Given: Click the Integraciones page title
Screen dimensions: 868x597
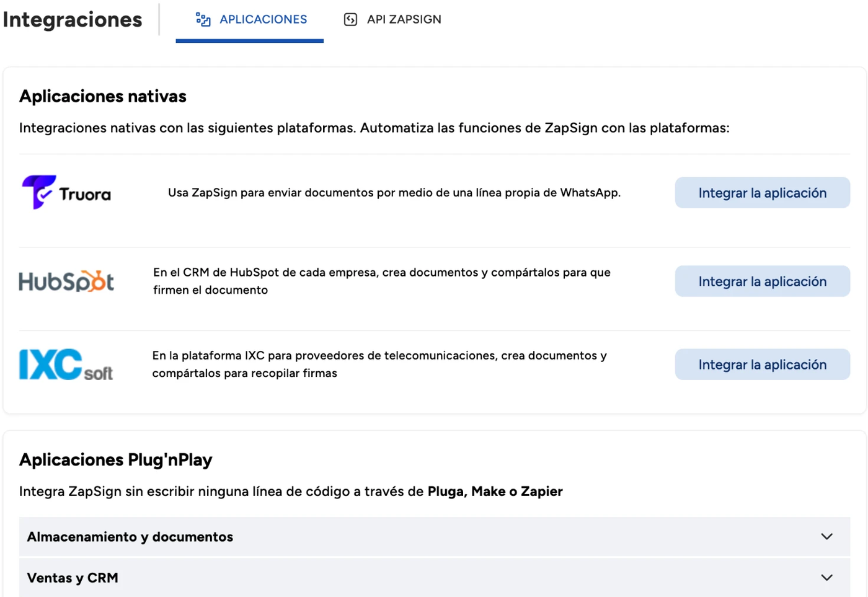Looking at the screenshot, I should [x=73, y=20].
